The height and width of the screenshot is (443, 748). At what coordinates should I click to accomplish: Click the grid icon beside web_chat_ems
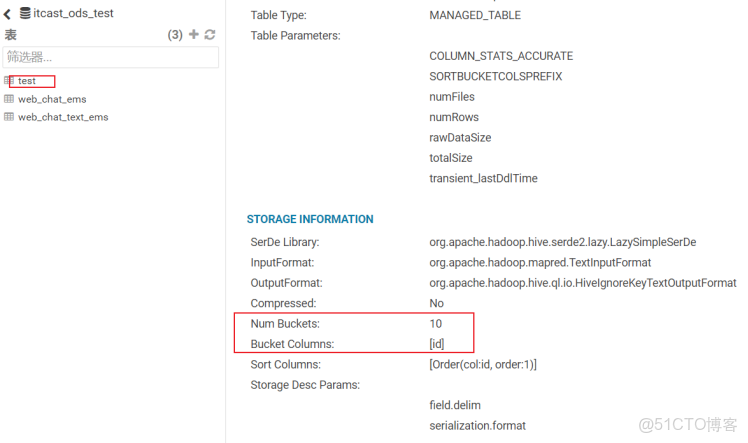coord(9,99)
